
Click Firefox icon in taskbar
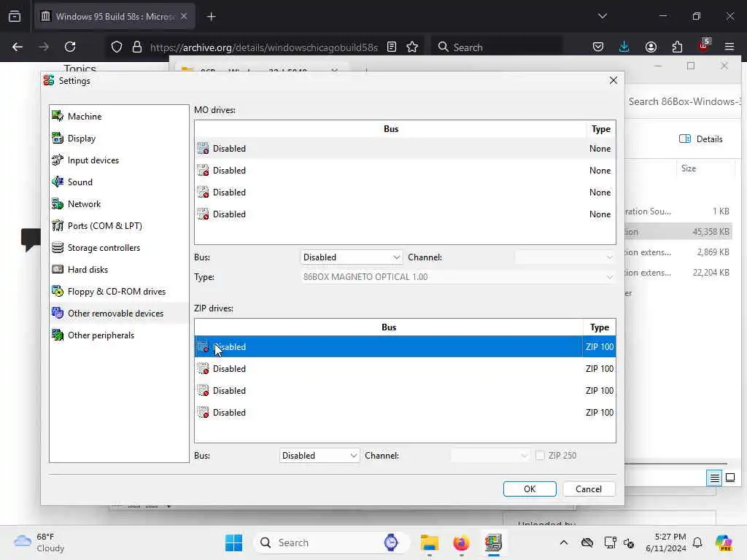click(461, 542)
